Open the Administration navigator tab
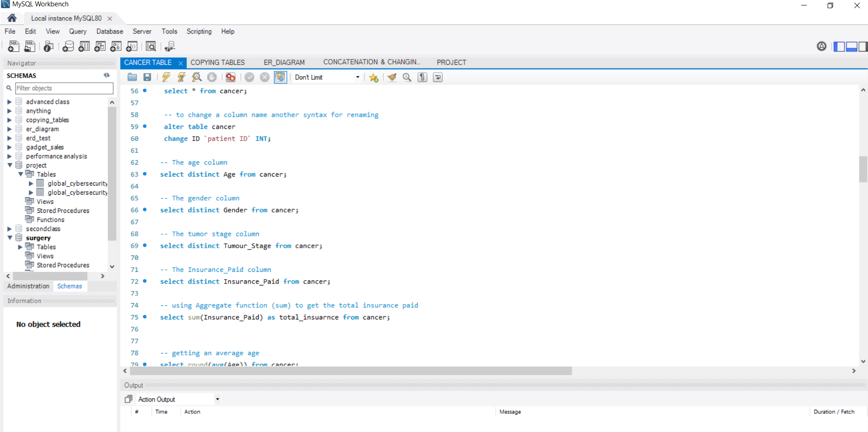 (x=28, y=286)
